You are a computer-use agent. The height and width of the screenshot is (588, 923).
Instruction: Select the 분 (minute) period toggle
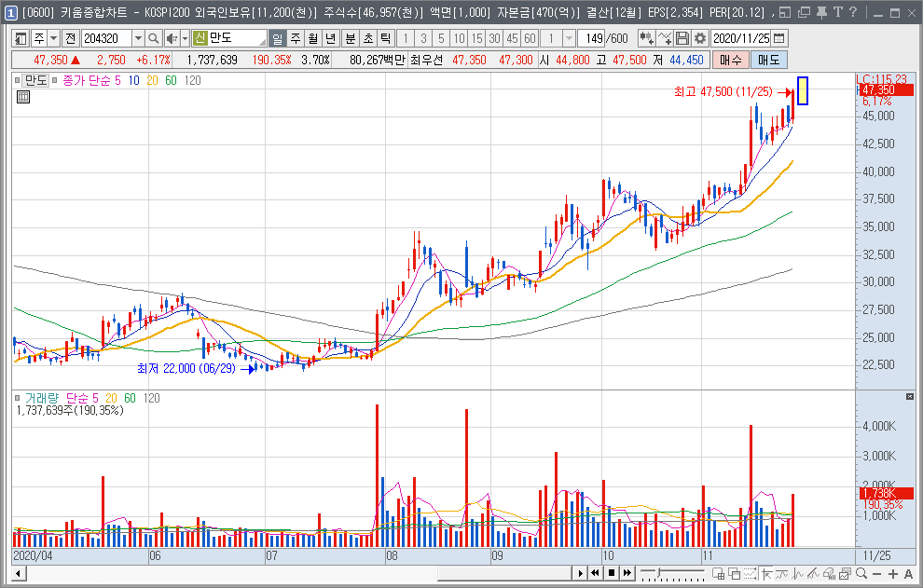coord(351,39)
